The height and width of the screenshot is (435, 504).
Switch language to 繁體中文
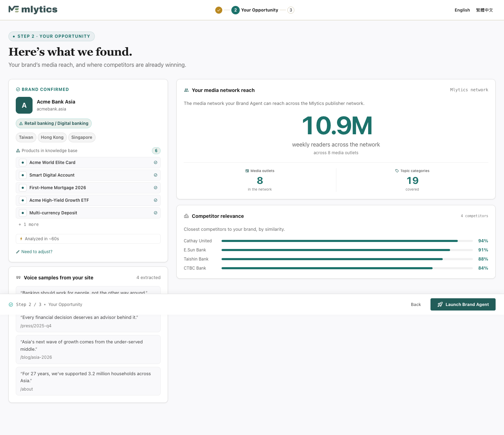(484, 10)
